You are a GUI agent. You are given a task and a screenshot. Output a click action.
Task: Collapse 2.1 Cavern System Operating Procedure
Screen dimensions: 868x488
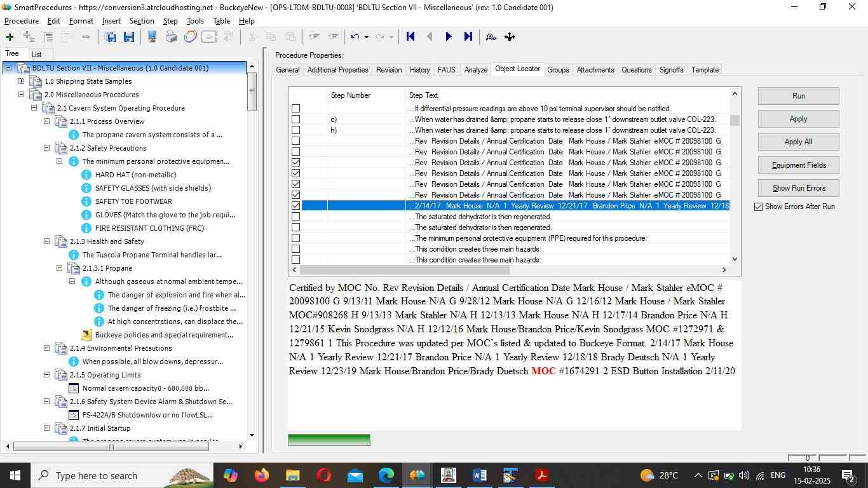tap(34, 108)
